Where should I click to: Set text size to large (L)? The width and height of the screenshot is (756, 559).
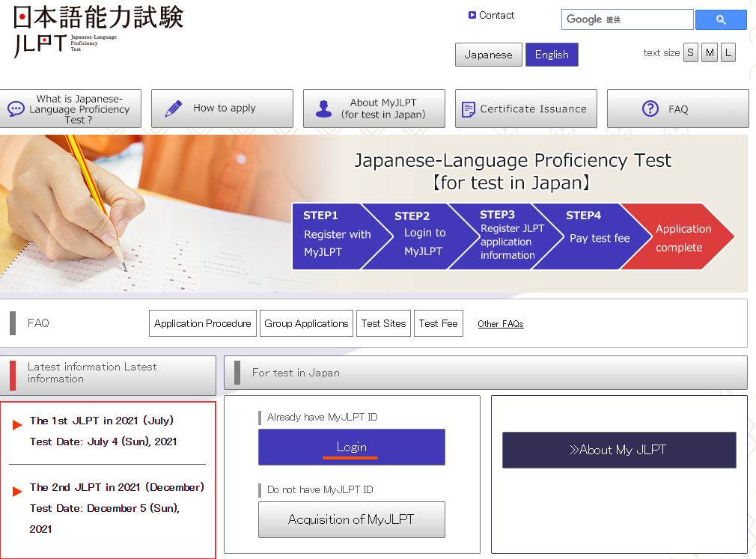coord(728,52)
